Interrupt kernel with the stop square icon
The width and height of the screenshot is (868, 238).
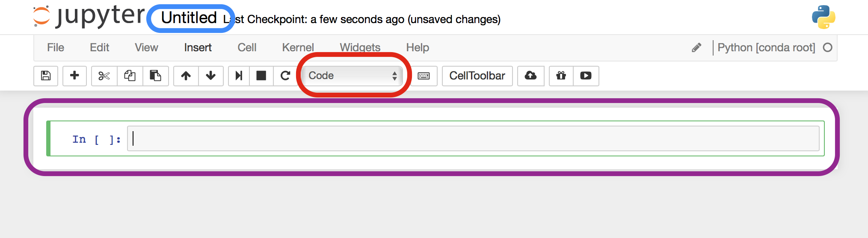[261, 76]
